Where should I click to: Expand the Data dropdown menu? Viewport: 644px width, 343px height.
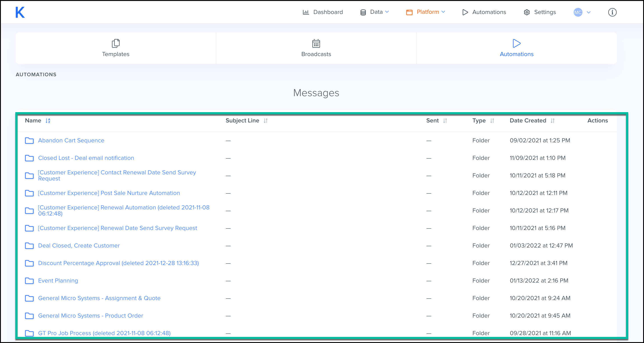click(375, 12)
